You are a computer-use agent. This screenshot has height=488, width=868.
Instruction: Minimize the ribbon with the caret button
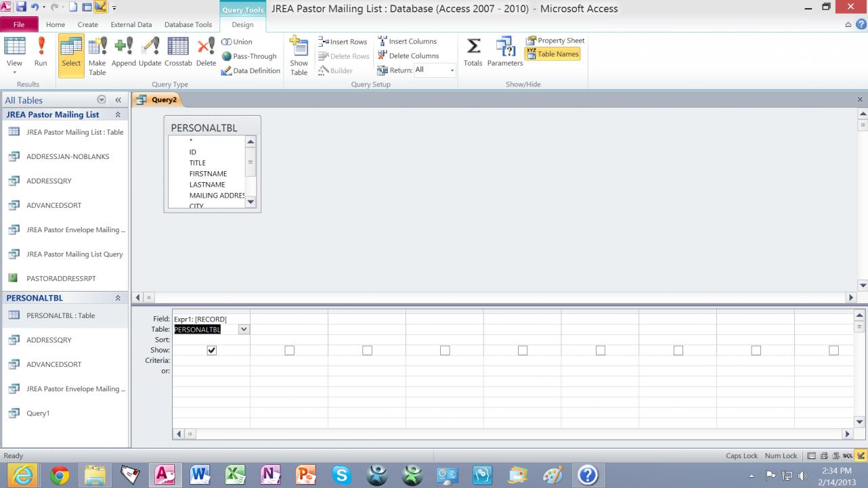[849, 25]
